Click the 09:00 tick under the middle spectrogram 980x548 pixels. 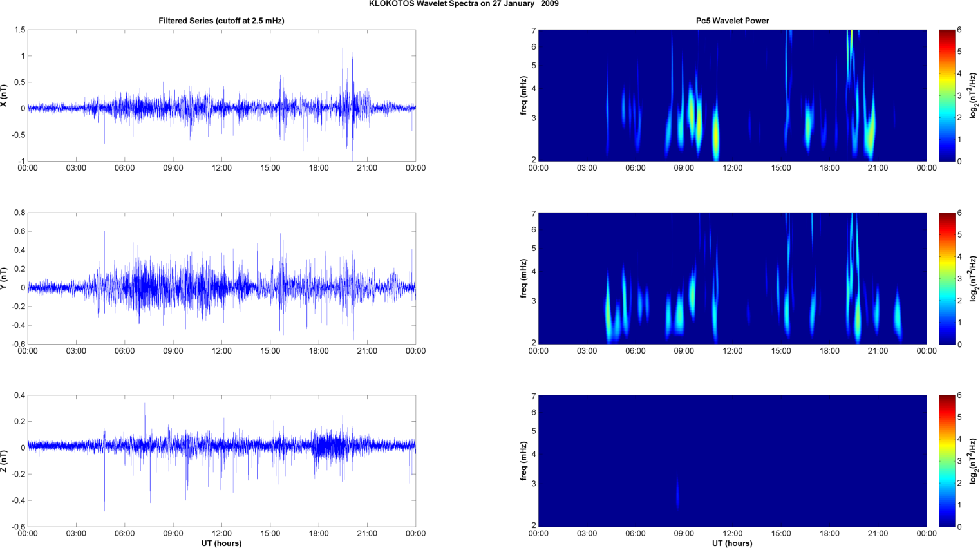pos(684,351)
